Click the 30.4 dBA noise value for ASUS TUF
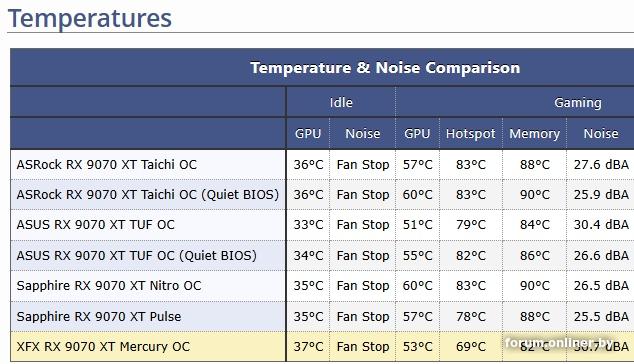This screenshot has width=634, height=364. click(601, 224)
